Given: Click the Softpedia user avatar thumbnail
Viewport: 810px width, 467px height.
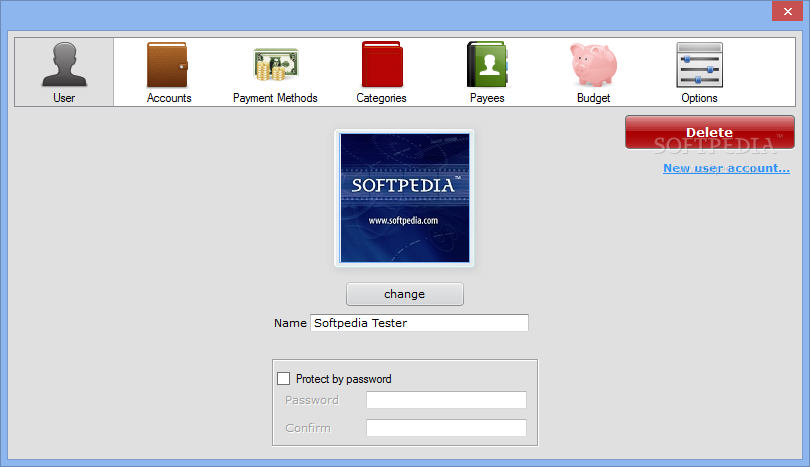Looking at the screenshot, I should point(404,198).
